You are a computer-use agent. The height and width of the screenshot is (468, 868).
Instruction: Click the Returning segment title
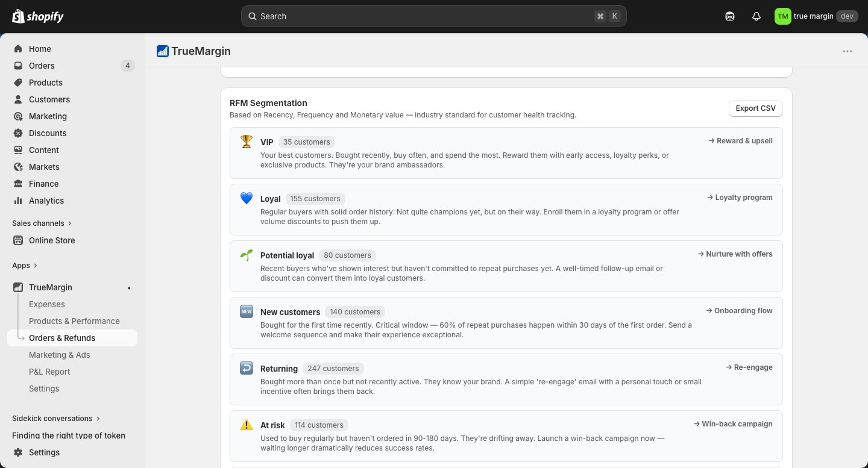click(x=279, y=369)
